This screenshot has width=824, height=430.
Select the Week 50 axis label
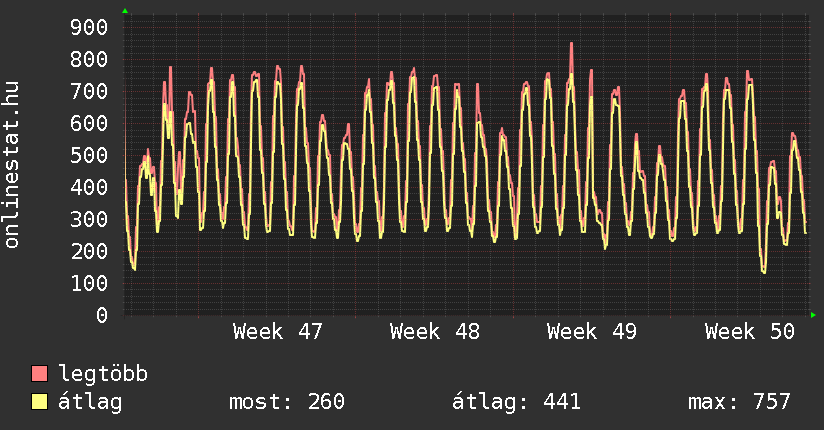pyautogui.click(x=749, y=332)
